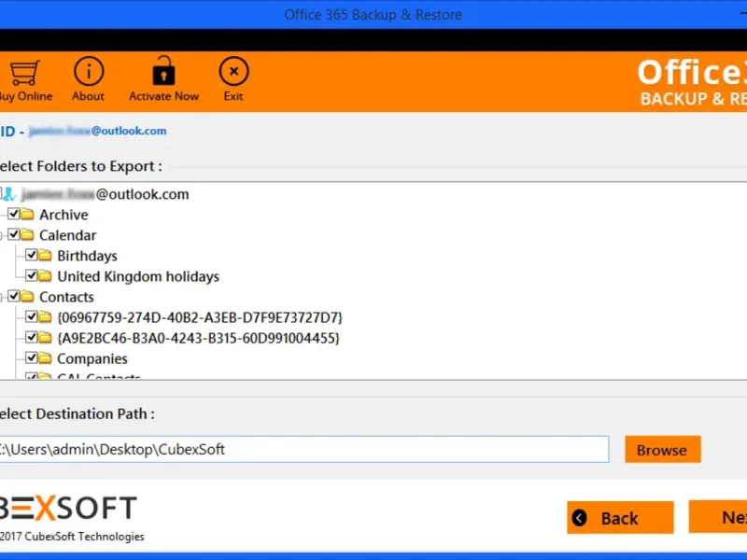
Task: Select the Contacts tree item label
Action: (x=66, y=297)
